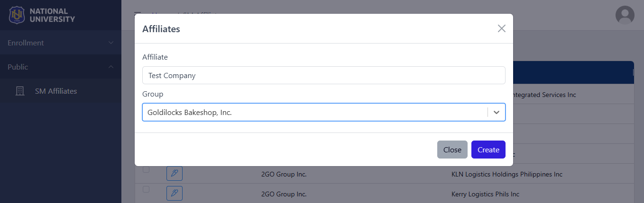
Task: Select the Goldilocks Bakeshop, Inc. combo box value
Action: pos(190,113)
